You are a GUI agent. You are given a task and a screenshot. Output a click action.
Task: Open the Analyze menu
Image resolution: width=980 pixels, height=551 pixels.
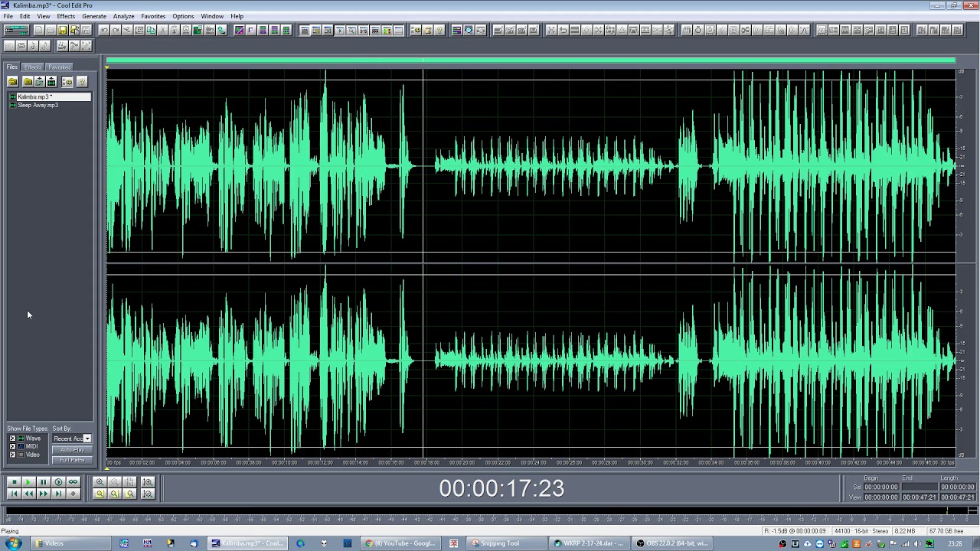click(123, 16)
